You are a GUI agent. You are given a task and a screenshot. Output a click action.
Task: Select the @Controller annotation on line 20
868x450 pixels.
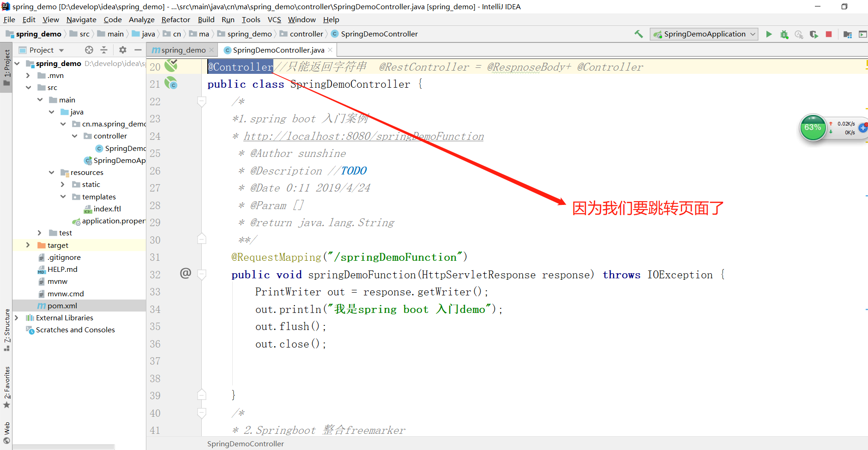pos(241,67)
